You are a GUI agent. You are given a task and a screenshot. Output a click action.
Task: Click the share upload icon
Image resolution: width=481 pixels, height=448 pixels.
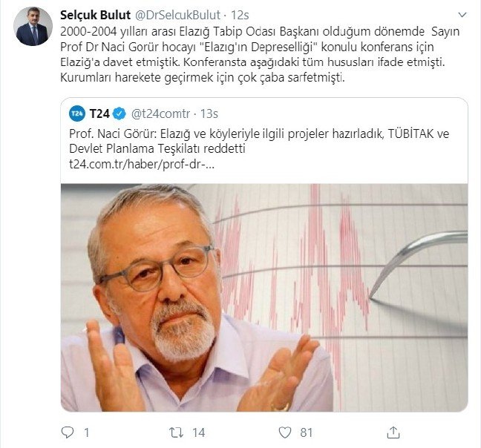(x=393, y=432)
